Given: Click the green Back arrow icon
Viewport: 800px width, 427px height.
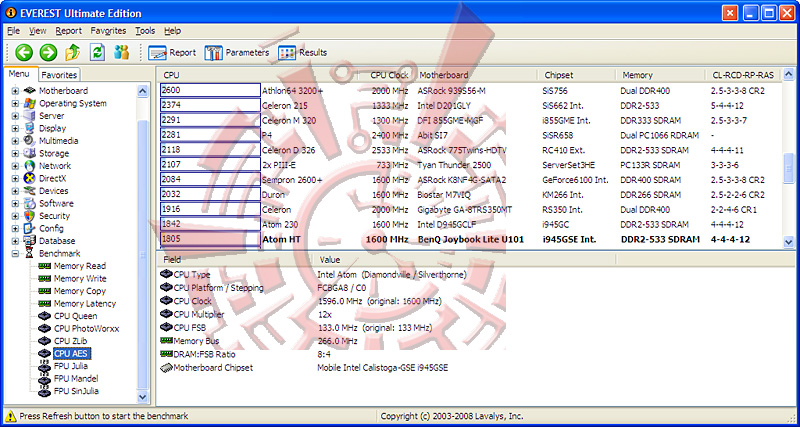Looking at the screenshot, I should coord(23,52).
